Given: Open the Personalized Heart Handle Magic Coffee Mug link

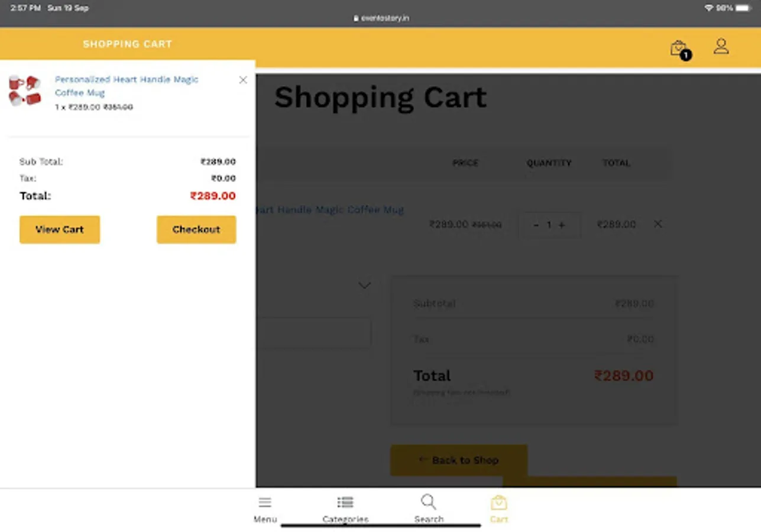Looking at the screenshot, I should pos(127,86).
